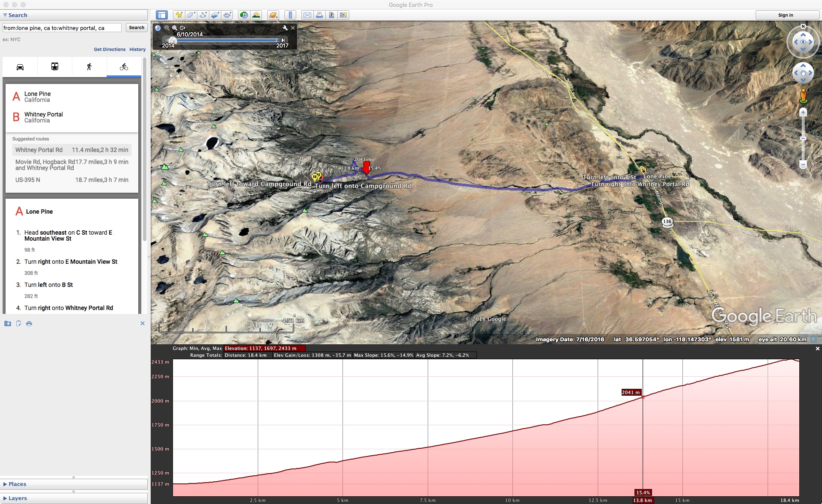Select the Add Path tool

pyautogui.click(x=203, y=15)
